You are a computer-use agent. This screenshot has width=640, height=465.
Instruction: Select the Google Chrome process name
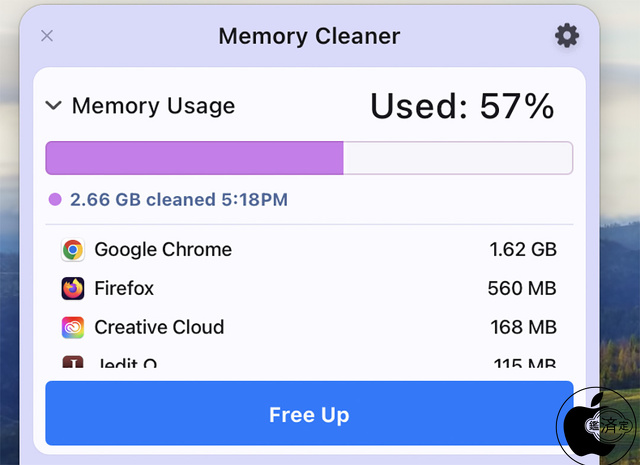(x=163, y=250)
